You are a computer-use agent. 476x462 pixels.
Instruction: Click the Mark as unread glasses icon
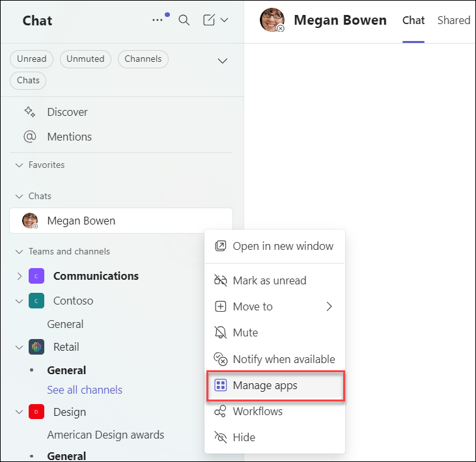tap(220, 280)
